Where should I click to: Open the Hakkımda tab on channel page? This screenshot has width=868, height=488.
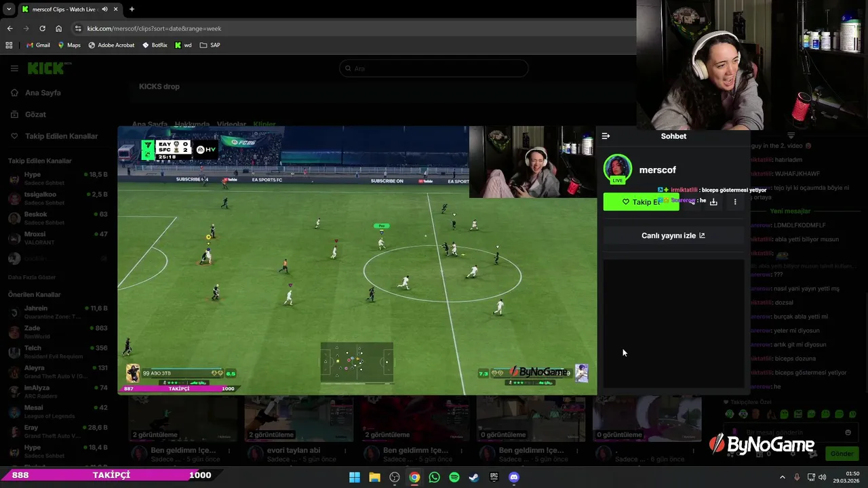click(x=192, y=125)
